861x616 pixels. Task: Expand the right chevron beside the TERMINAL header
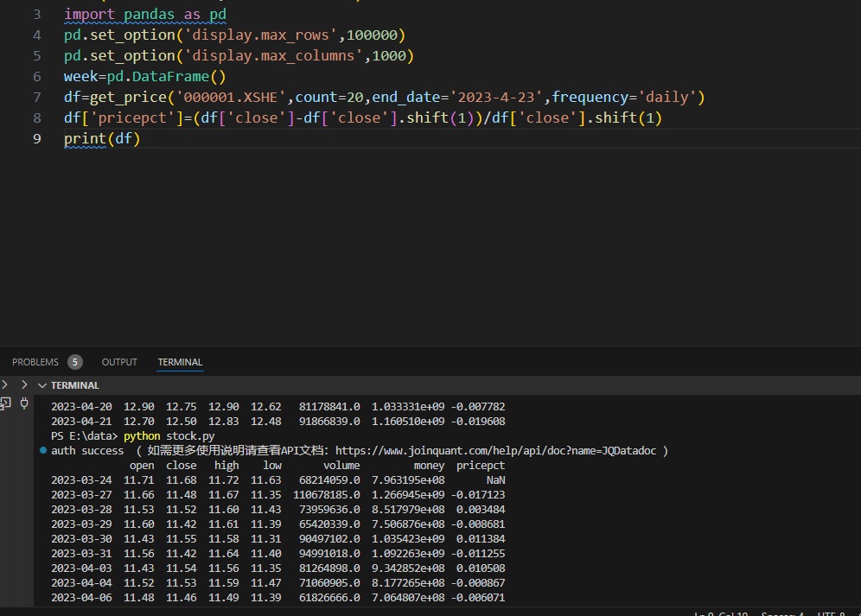(24, 385)
